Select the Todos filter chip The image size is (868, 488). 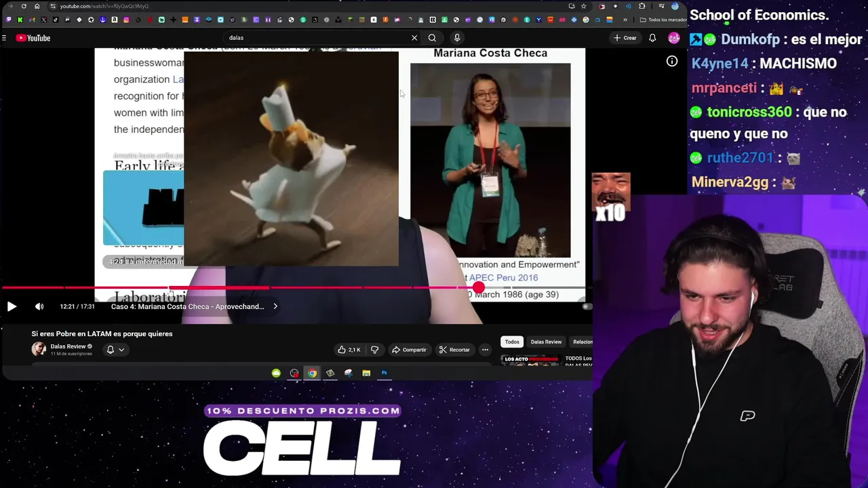point(512,342)
